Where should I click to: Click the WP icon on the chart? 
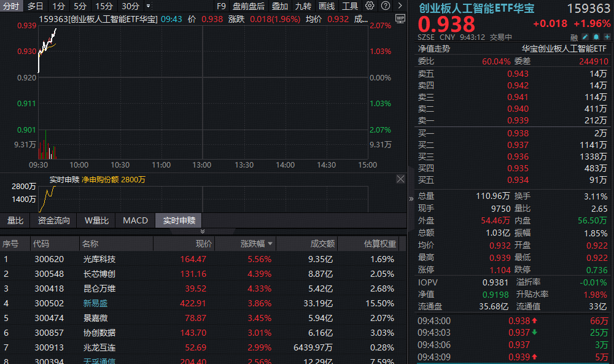tap(400, 18)
